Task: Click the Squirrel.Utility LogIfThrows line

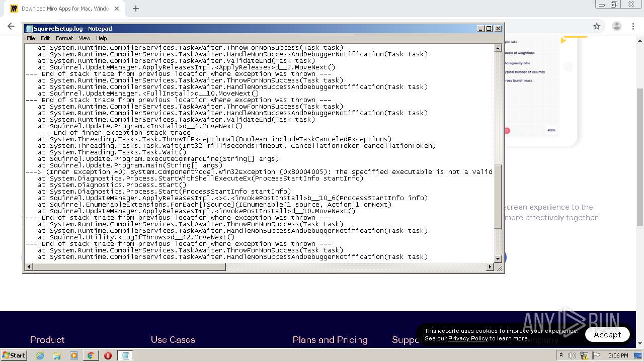Action: tap(136, 237)
